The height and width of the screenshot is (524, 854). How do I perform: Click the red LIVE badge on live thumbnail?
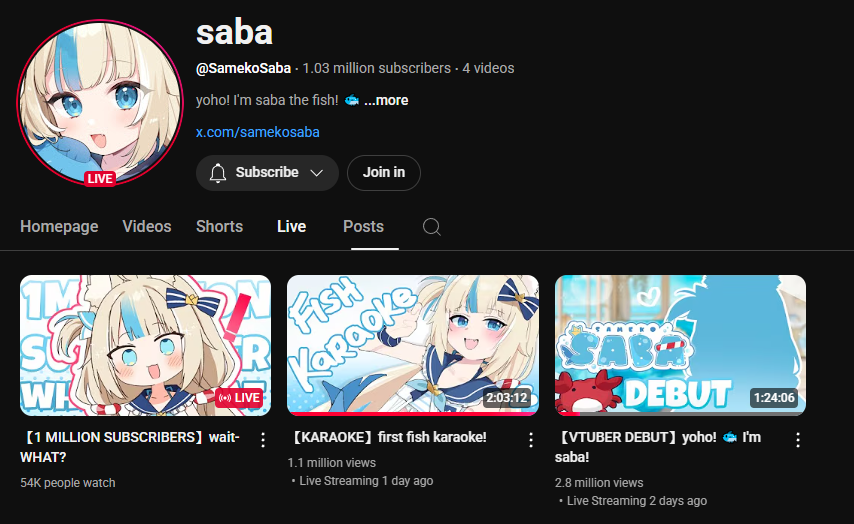point(239,398)
